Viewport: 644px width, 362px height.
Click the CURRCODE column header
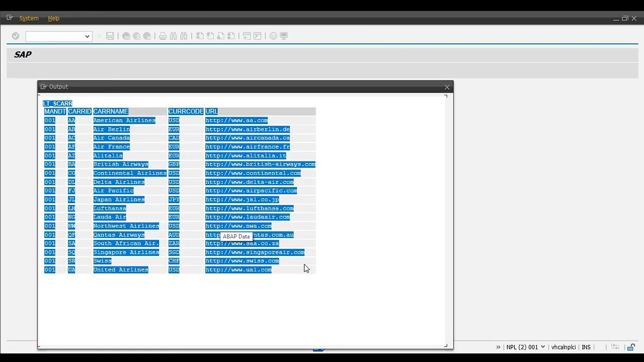click(x=186, y=112)
